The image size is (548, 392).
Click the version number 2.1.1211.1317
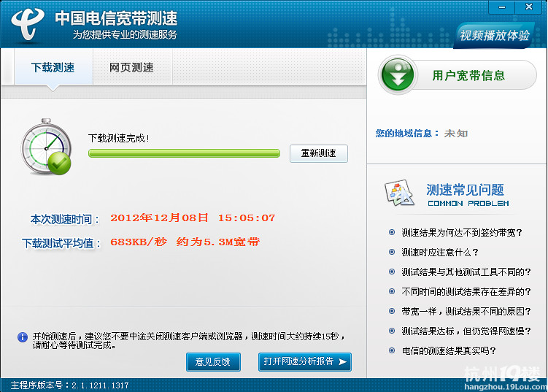pos(100,385)
